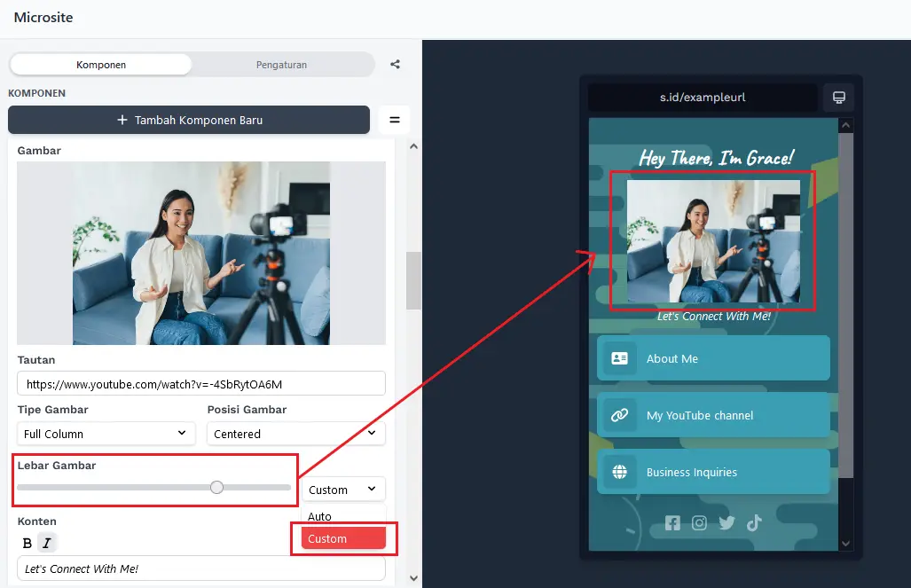This screenshot has width=911, height=588.
Task: Open the Lebar Gambar mode dropdown
Action: pos(343,490)
